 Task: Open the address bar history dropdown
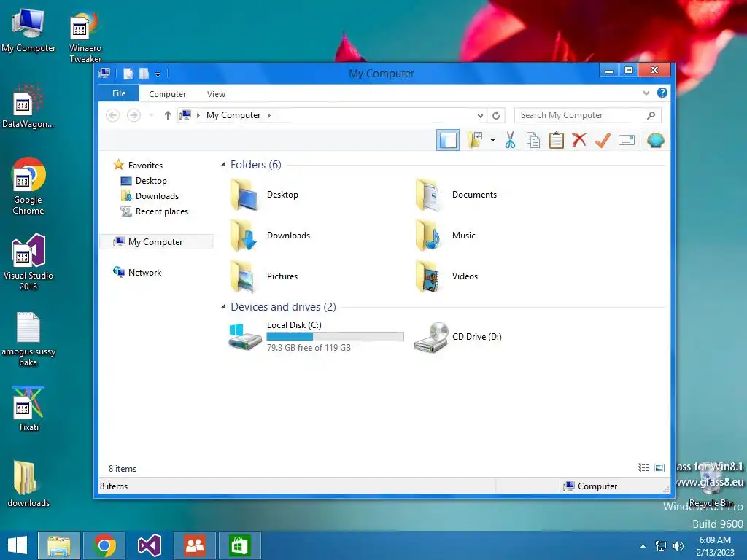click(x=480, y=115)
